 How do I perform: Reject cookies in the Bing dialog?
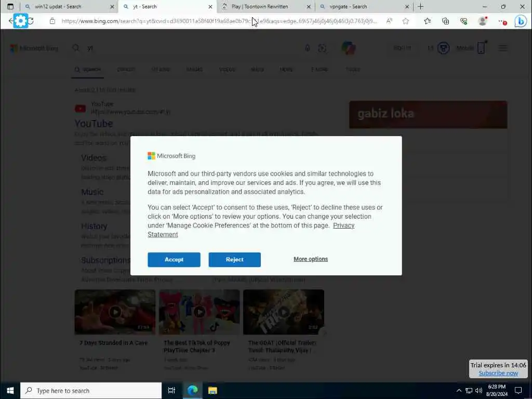coord(234,260)
